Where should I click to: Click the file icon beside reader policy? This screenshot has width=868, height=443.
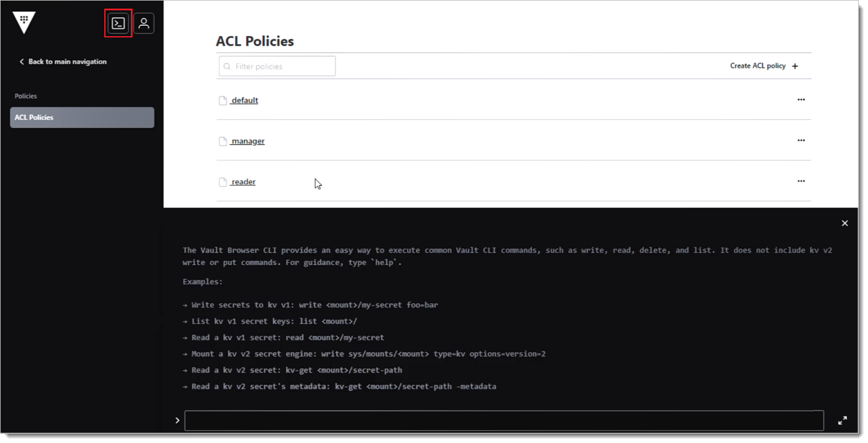[x=223, y=182]
